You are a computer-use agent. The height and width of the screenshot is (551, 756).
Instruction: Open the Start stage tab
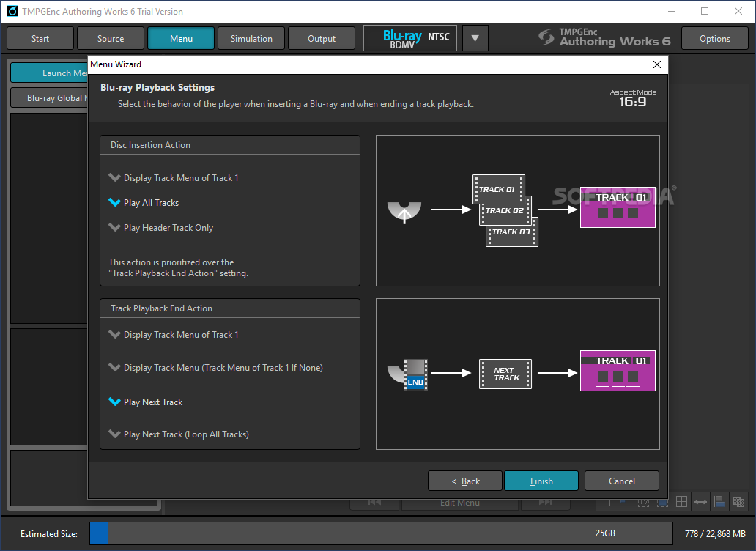click(40, 39)
